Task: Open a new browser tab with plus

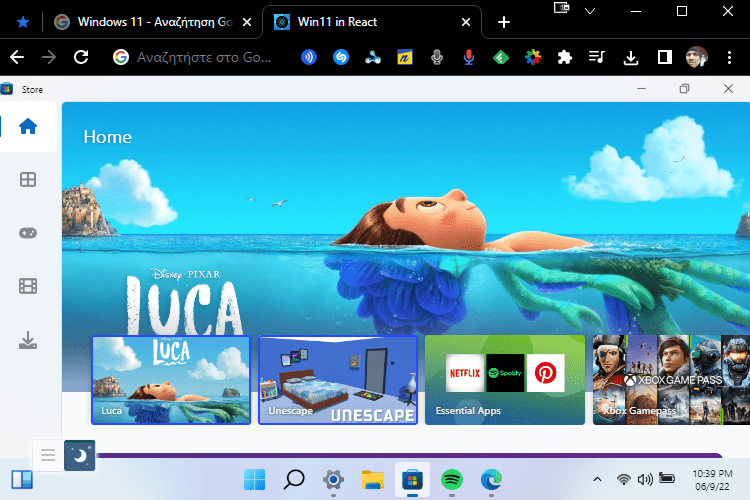Action: tap(504, 22)
